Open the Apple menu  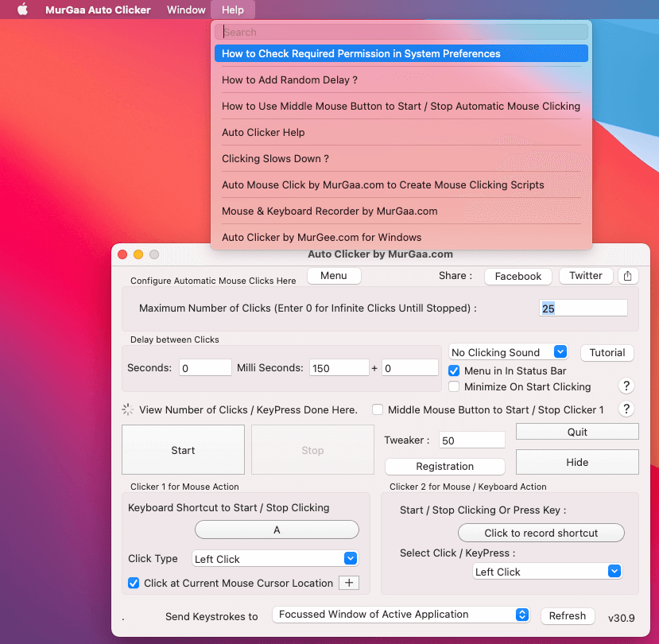[22, 10]
